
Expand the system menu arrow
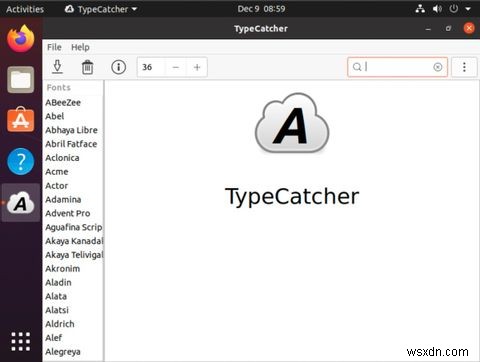[x=468, y=9]
